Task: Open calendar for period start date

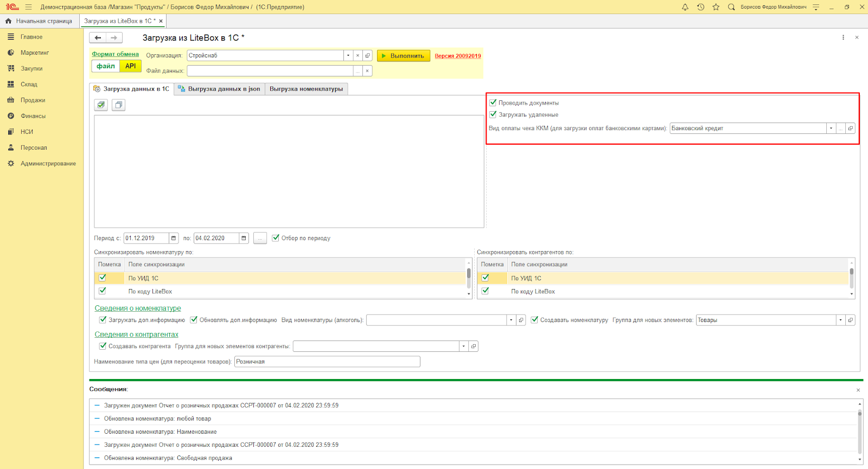Action: pos(174,238)
